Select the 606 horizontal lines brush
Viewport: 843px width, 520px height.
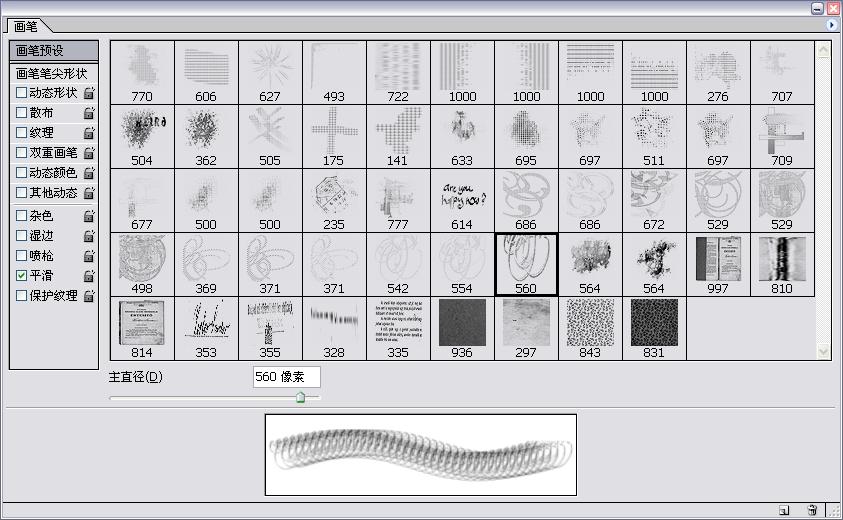(206, 73)
